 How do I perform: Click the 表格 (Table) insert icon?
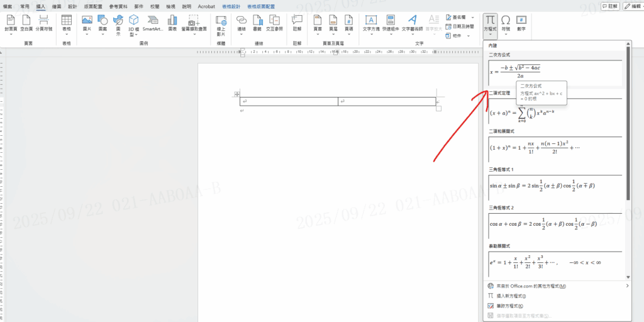pyautogui.click(x=66, y=24)
